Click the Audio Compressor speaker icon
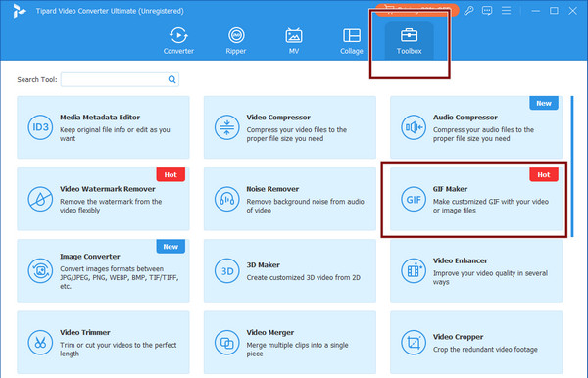The height and width of the screenshot is (378, 588). 414,127
